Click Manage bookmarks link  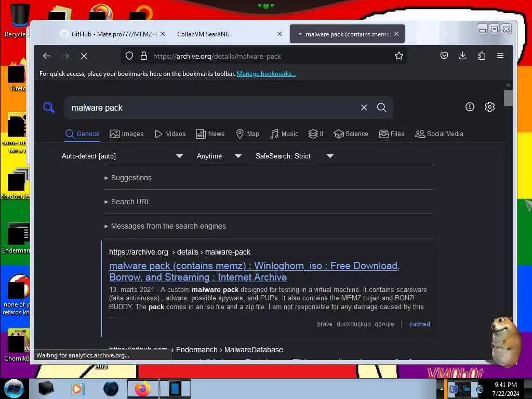click(x=267, y=74)
